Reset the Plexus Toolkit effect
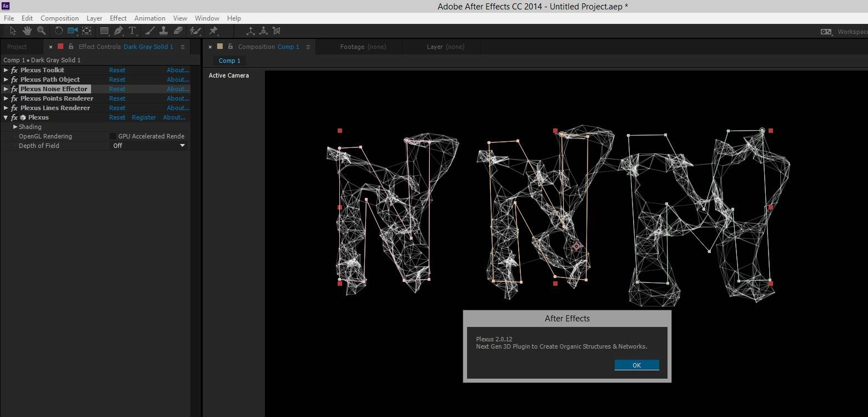 tap(117, 70)
